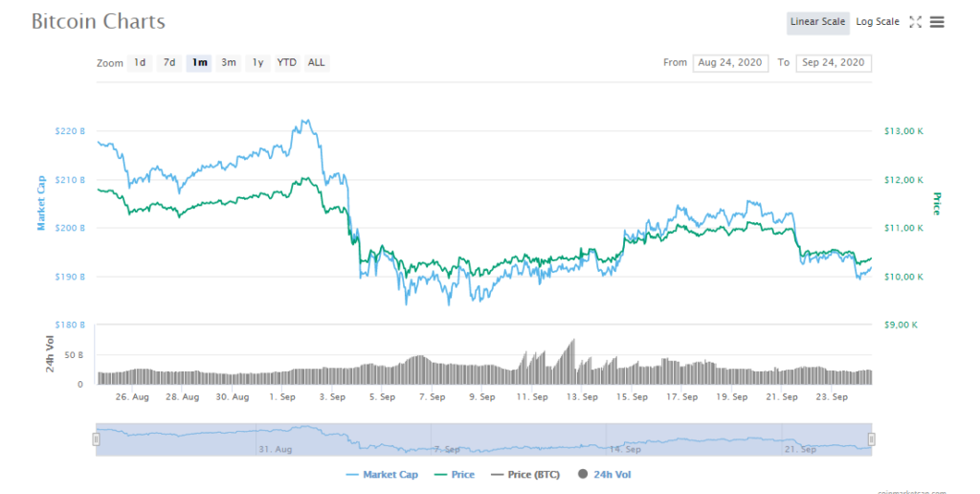Click the $220 B market cap axis label
The height and width of the screenshot is (494, 980).
click(x=70, y=131)
